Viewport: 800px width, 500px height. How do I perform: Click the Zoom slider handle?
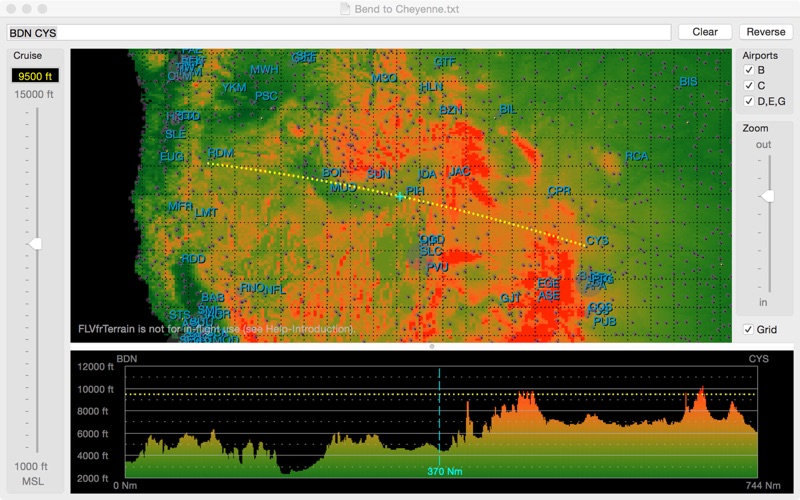pyautogui.click(x=767, y=196)
